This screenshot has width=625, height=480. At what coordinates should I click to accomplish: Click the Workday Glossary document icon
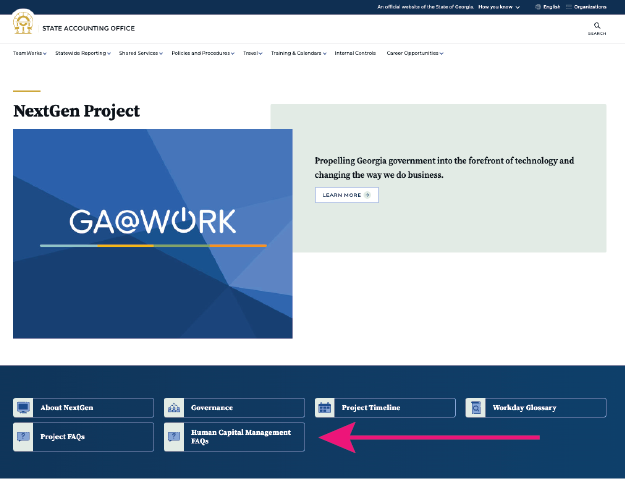tap(476, 408)
